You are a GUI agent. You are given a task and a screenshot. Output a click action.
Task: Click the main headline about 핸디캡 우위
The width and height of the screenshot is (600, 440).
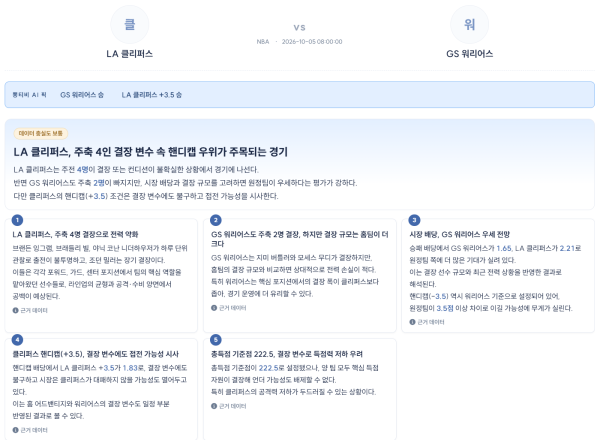[150, 152]
